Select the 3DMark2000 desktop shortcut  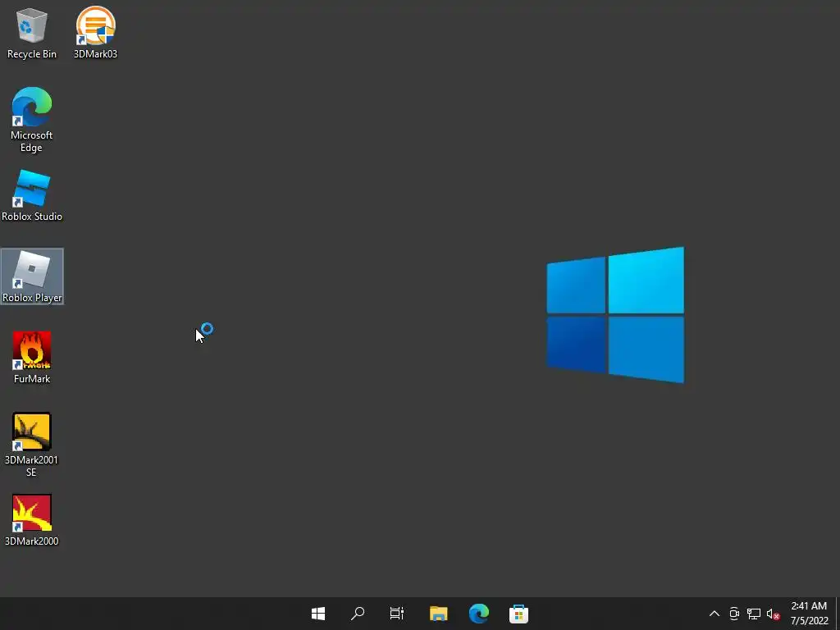[x=32, y=519]
